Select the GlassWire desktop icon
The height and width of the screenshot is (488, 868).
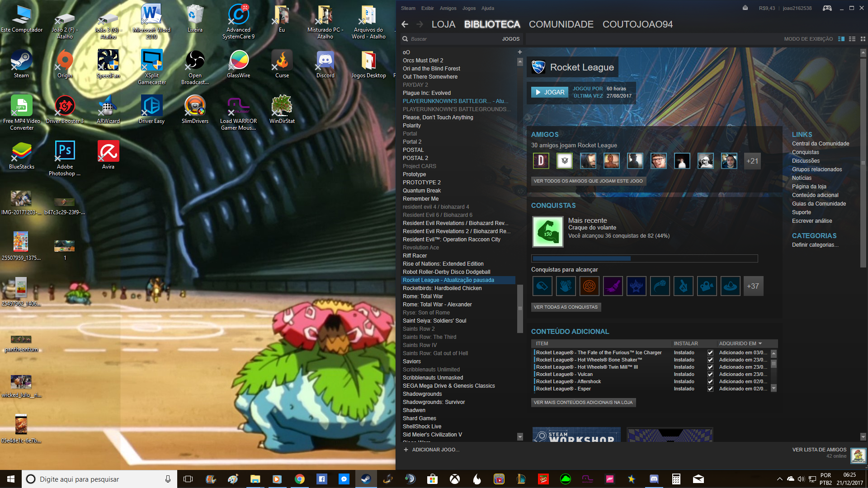238,65
